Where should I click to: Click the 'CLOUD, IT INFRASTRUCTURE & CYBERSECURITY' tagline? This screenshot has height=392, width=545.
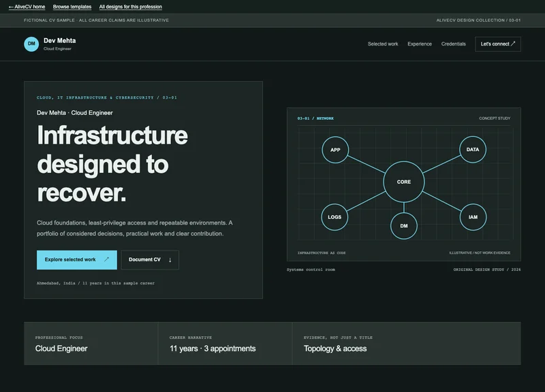[x=107, y=97]
